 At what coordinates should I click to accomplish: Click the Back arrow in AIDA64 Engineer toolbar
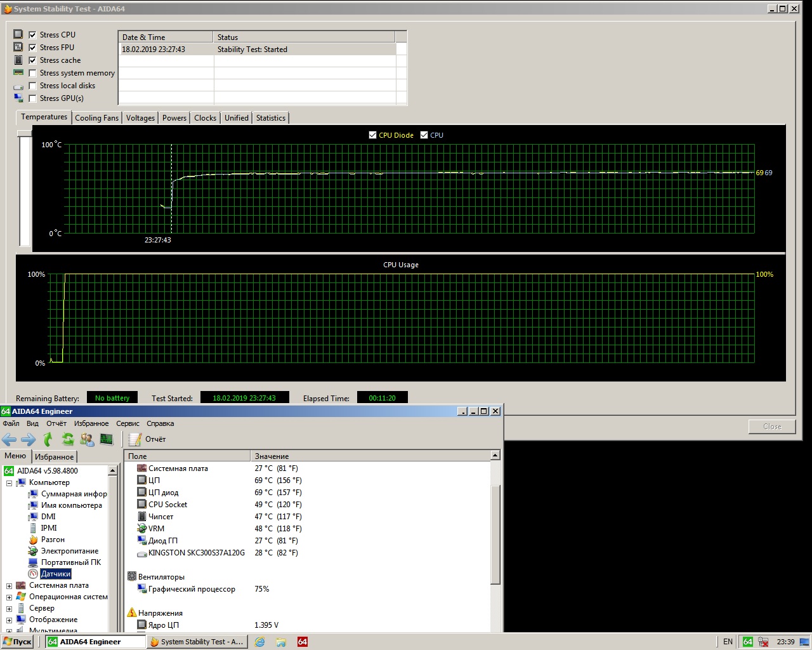pyautogui.click(x=9, y=439)
